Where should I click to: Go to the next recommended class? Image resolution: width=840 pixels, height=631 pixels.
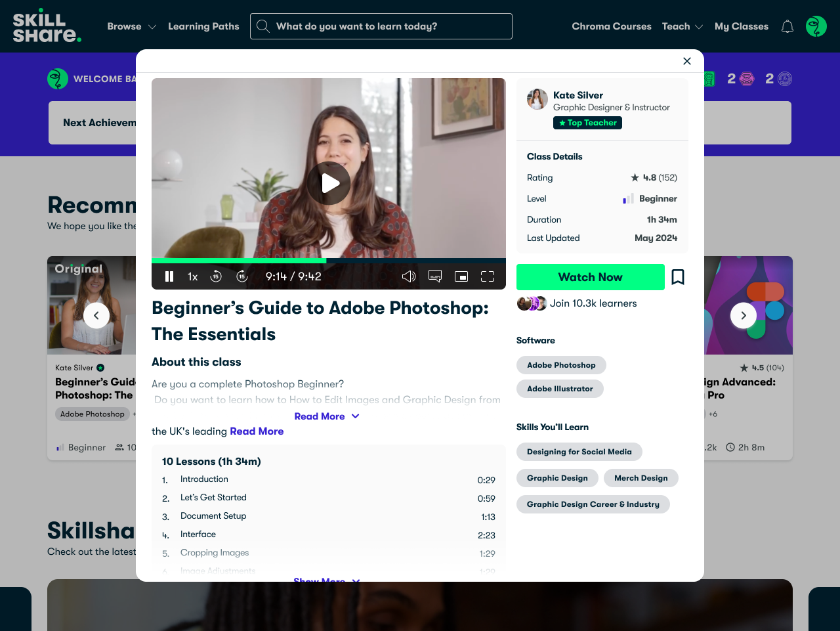(x=744, y=316)
